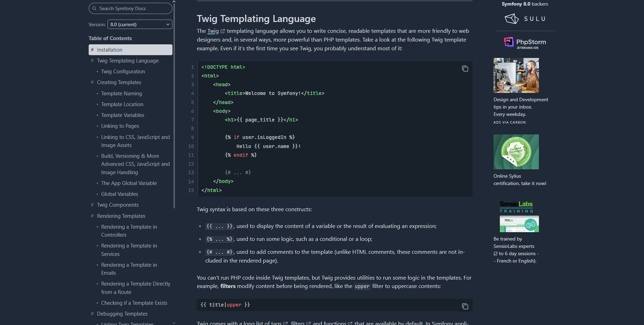Click external link icon beside Twig
Image resolution: width=644 pixels, height=325 pixels.
[x=223, y=31]
